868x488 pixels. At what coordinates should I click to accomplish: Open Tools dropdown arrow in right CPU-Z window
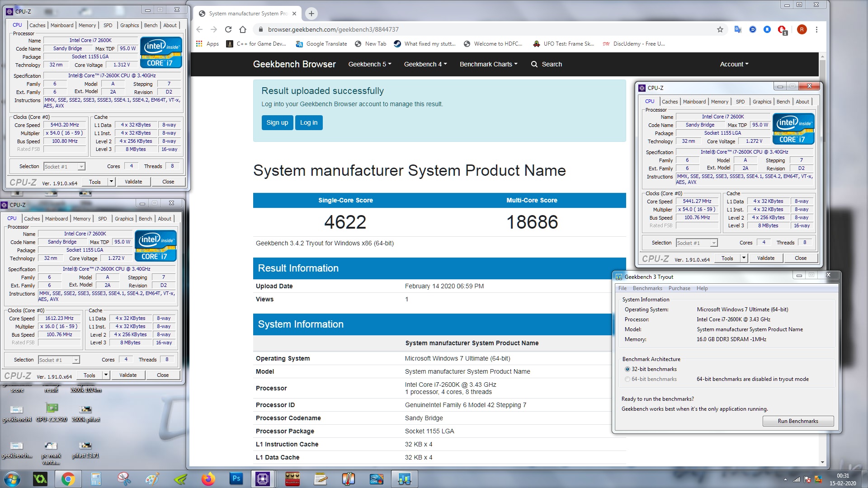[744, 258]
